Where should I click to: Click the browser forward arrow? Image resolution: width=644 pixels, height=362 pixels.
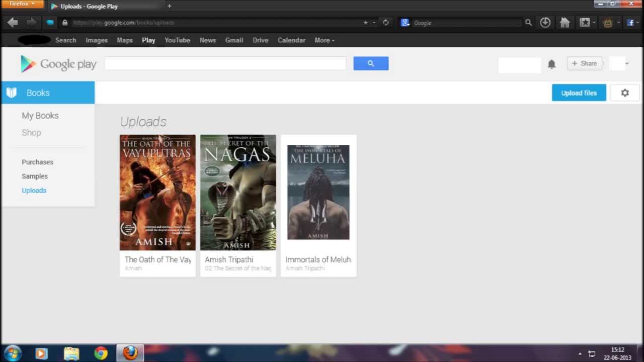tap(31, 23)
